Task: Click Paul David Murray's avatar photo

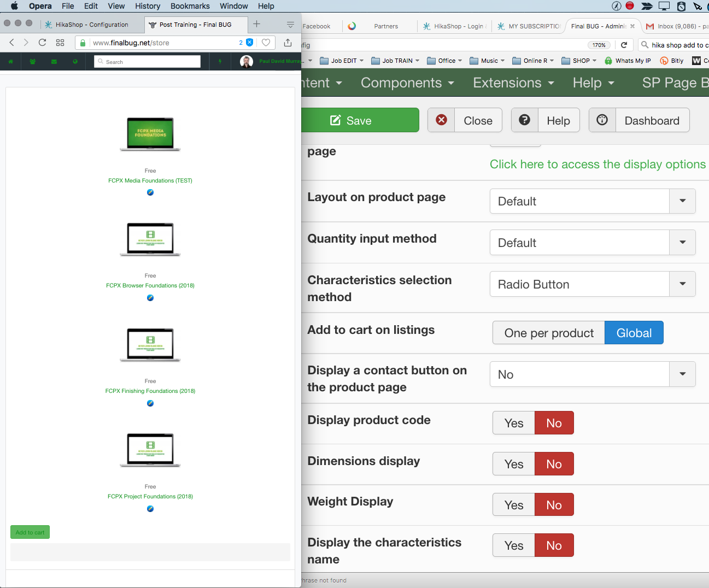Action: 247,61
